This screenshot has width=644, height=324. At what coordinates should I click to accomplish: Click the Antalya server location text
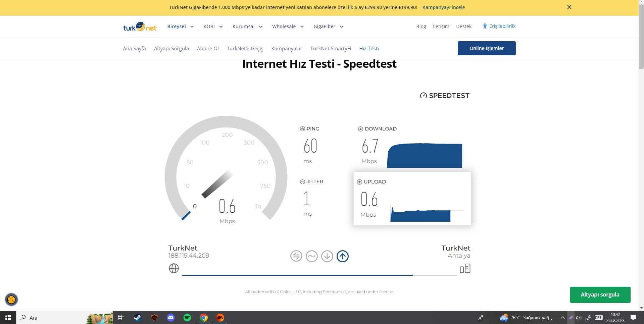coord(459,256)
